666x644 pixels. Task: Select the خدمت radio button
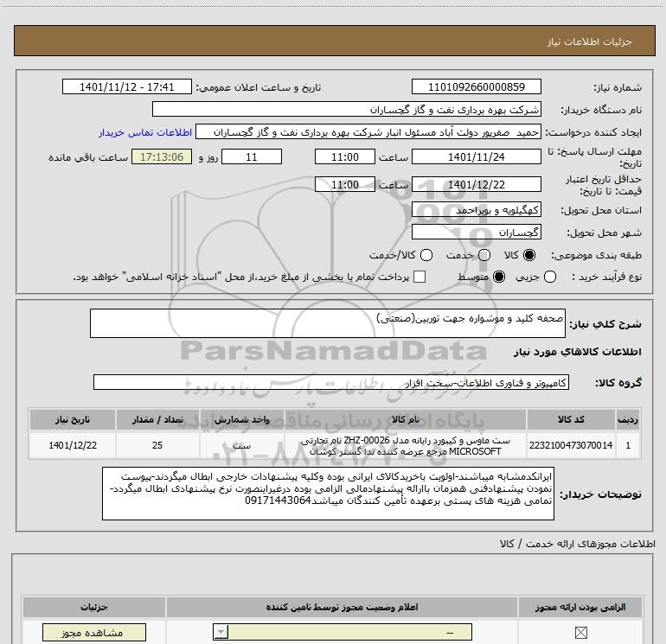(484, 255)
